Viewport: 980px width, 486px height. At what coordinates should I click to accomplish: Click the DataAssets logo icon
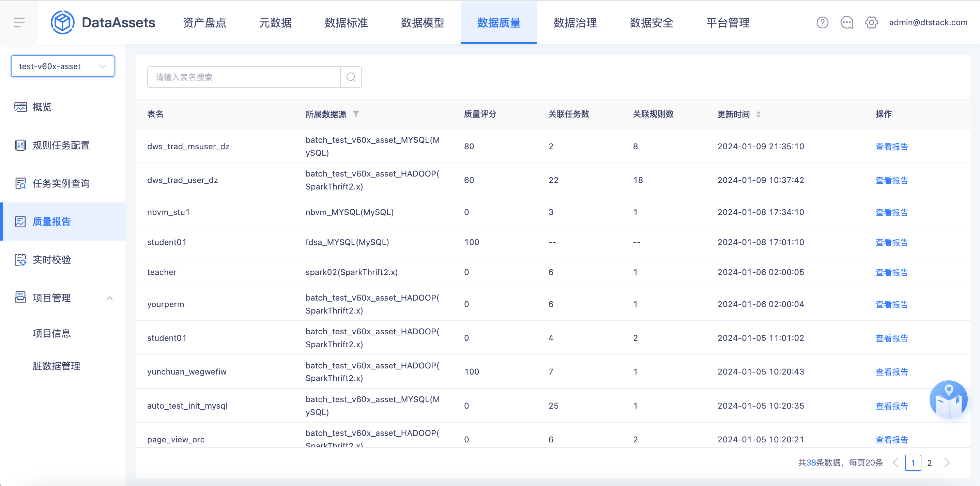[x=62, y=22]
